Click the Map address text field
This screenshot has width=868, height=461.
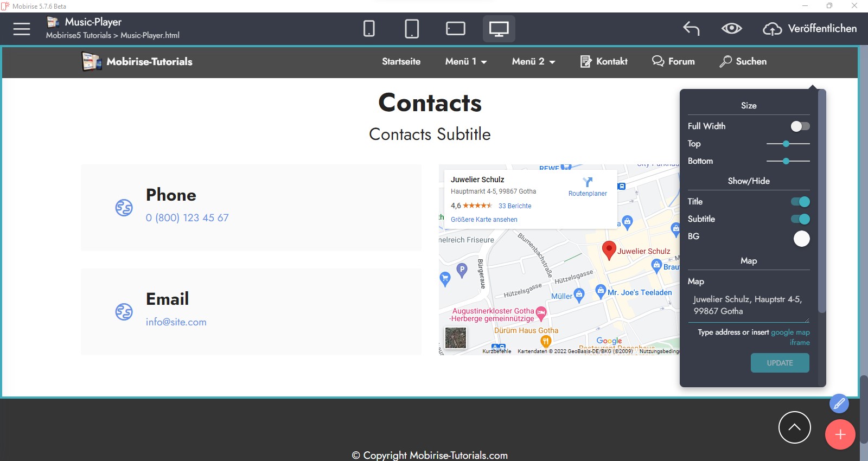pyautogui.click(x=748, y=305)
